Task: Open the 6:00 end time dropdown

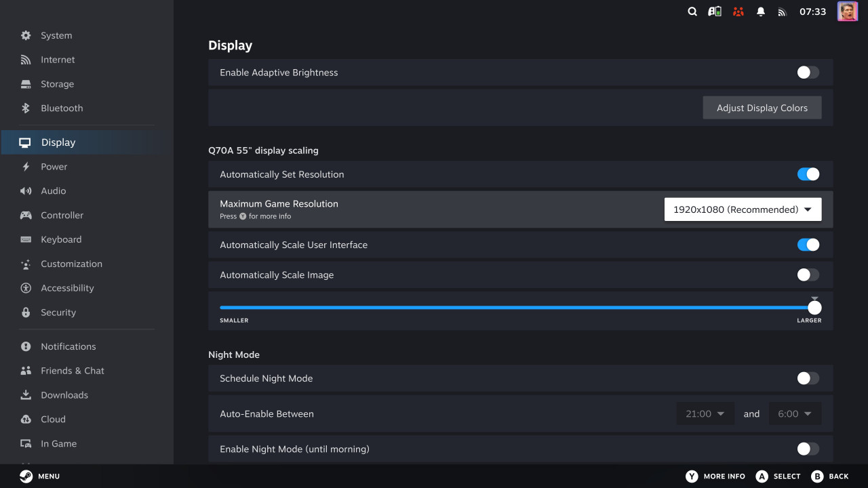Action: 795,413
